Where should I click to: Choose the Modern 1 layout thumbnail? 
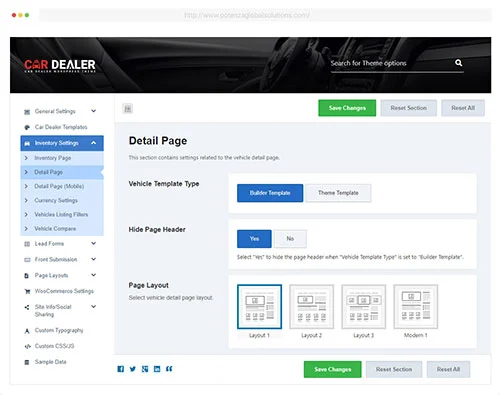pyautogui.click(x=416, y=307)
